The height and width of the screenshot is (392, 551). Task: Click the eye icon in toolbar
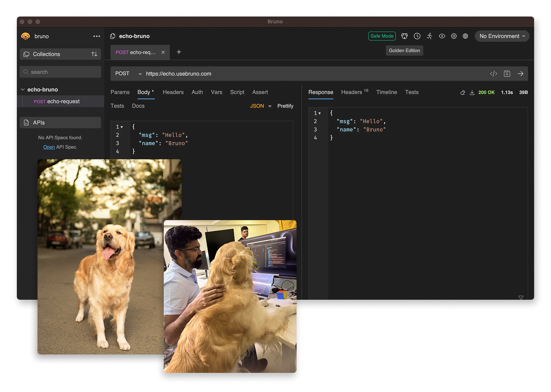[x=442, y=36]
